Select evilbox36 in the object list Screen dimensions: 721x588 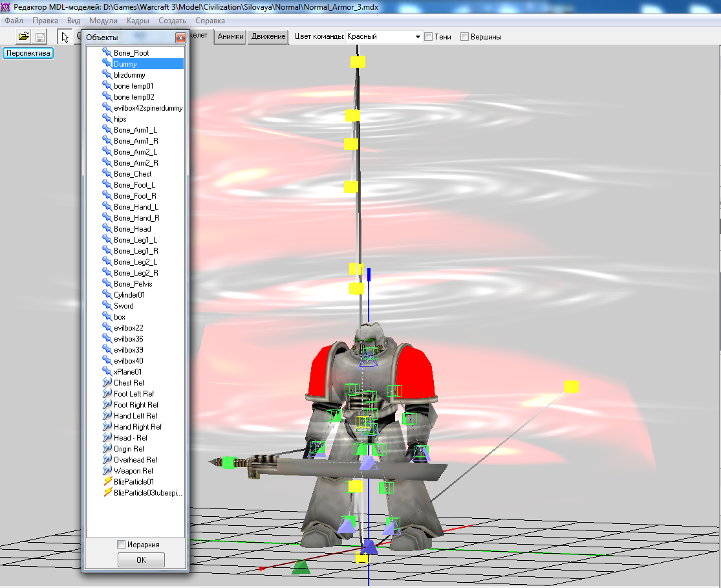pos(129,338)
